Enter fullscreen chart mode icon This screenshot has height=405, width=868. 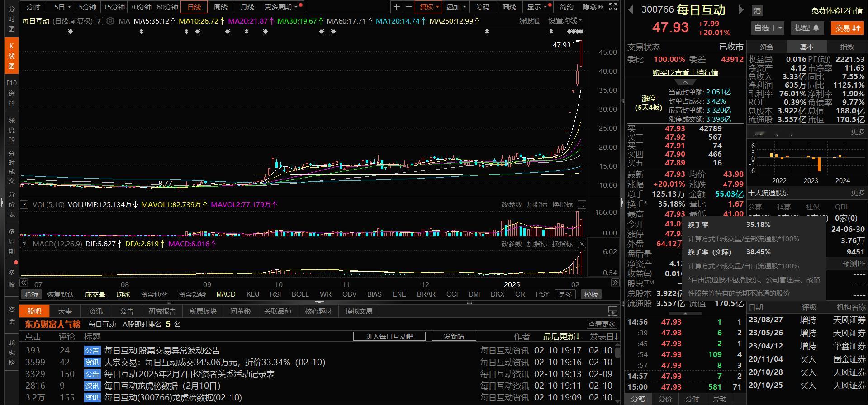pyautogui.click(x=613, y=7)
